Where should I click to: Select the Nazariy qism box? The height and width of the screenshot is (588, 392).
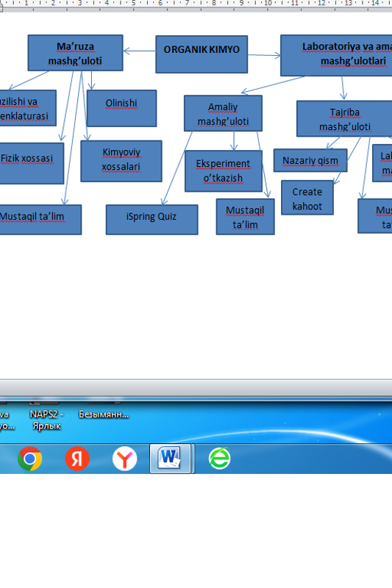pos(310,160)
